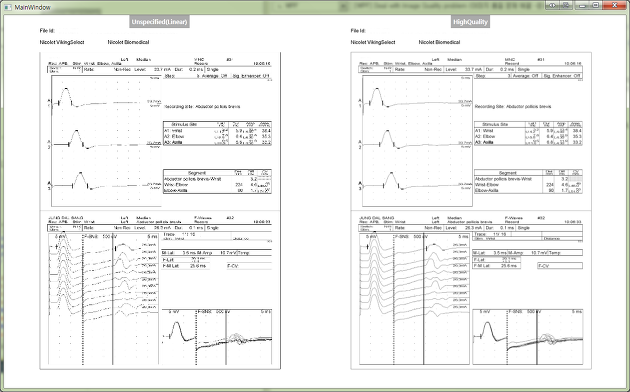Click 'Nicolet VikingSelect' in the Unspecified(Linear) report
630x392 pixels.
(62, 42)
